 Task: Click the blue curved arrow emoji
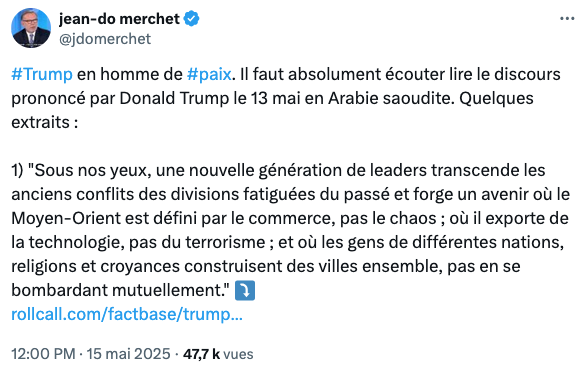pos(245,291)
